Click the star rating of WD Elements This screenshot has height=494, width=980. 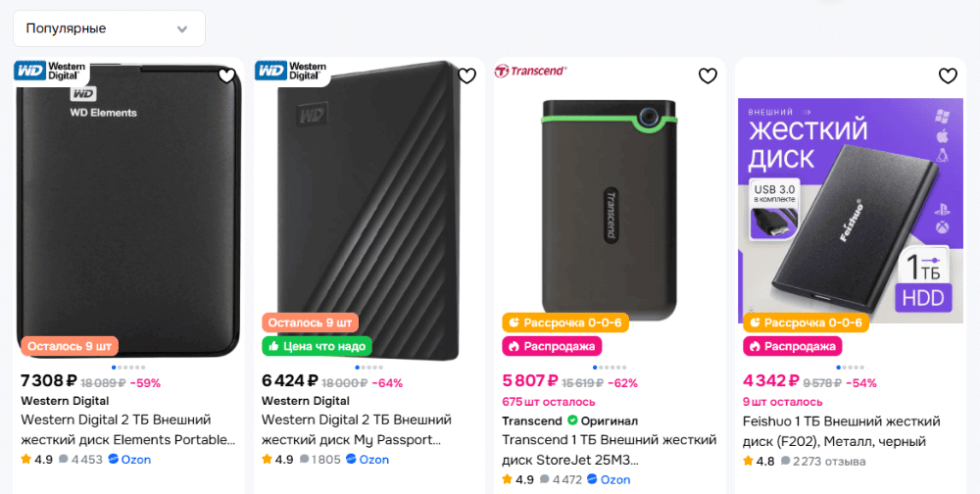pyautogui.click(x=36, y=459)
